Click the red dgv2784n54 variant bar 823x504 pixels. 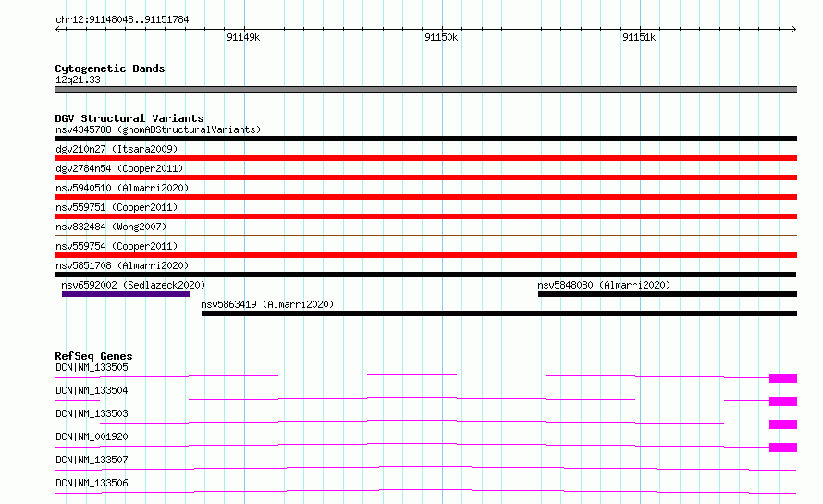(425, 178)
